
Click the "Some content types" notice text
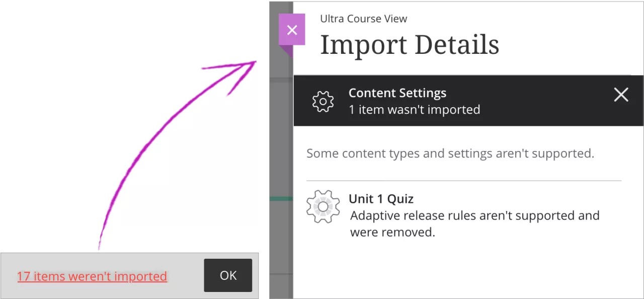[x=450, y=154]
